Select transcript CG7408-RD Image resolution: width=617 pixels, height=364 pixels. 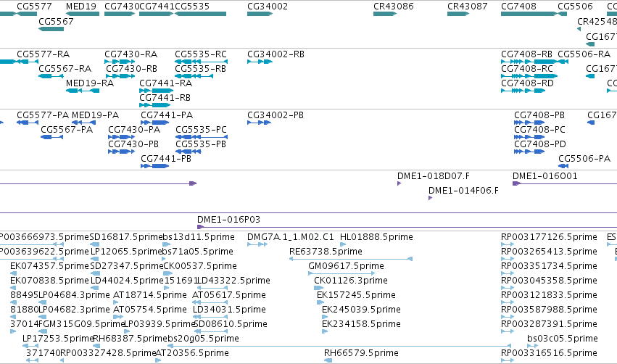point(523,91)
